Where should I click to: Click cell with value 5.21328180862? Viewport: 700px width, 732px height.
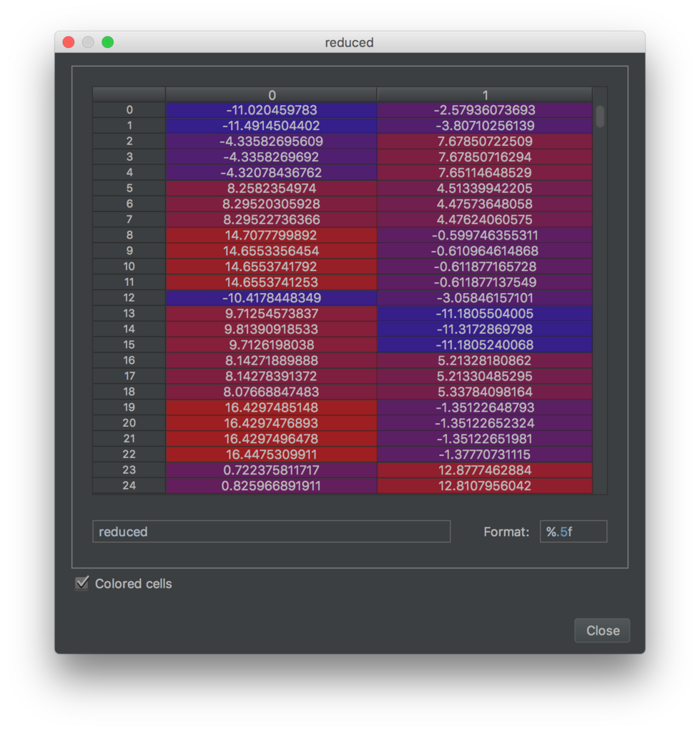point(485,360)
